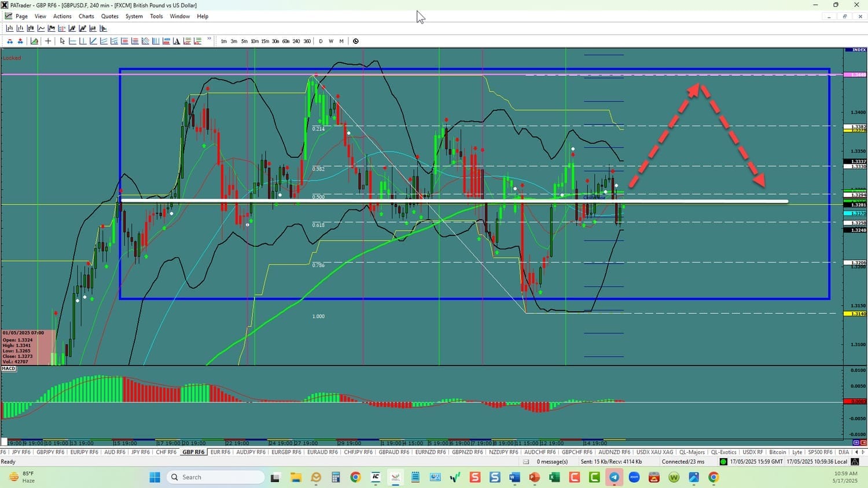The height and width of the screenshot is (488, 868).
Task: Pick the text annotation 'A' tool
Action: coord(177,41)
